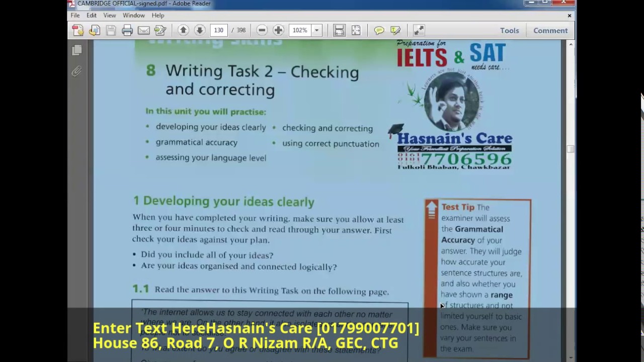Select the highlight text tool
Viewport: 644px width, 362px height.
(x=395, y=31)
